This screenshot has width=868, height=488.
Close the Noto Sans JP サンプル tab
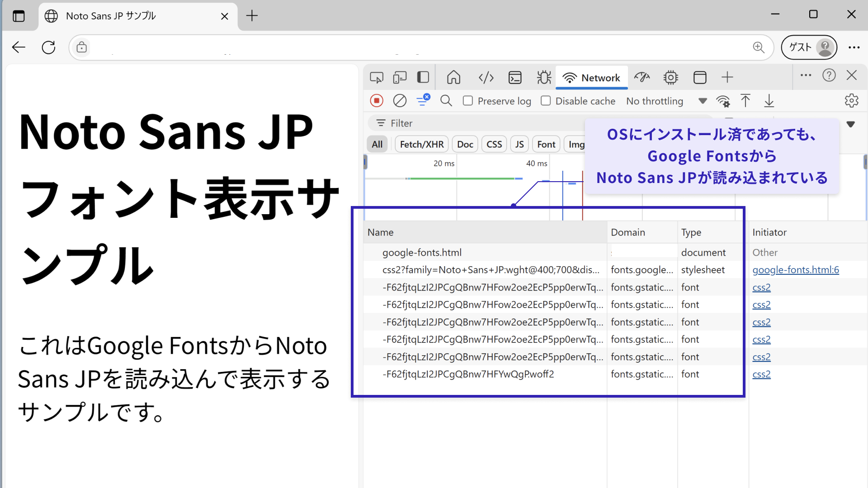point(225,16)
